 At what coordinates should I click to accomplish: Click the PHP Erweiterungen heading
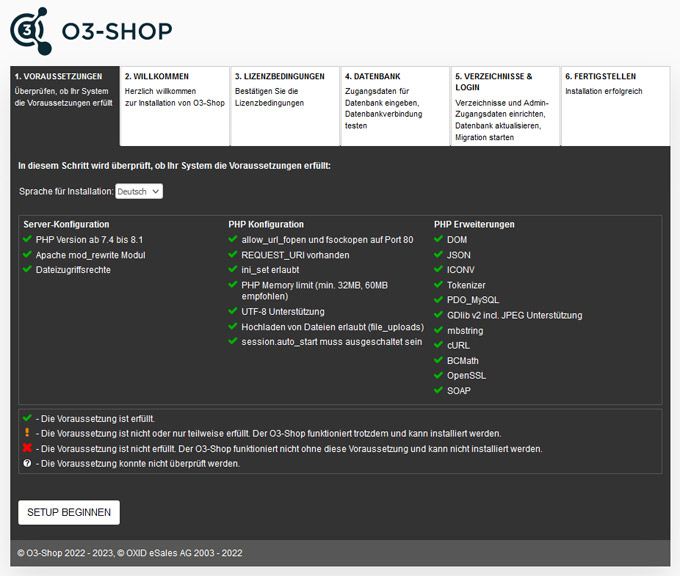click(474, 224)
